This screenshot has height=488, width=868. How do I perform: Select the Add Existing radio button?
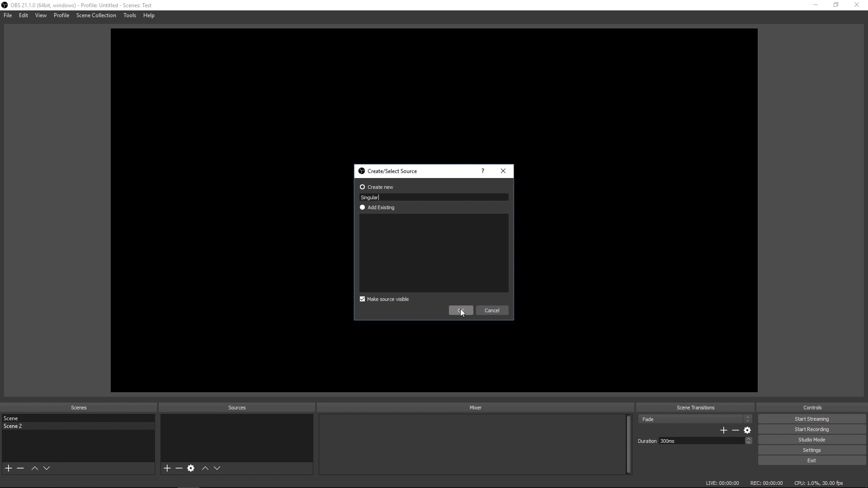[x=362, y=207]
